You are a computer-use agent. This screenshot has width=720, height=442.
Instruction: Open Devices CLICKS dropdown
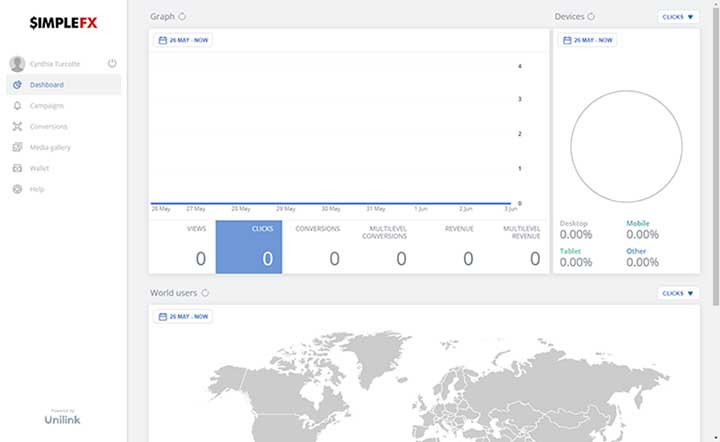pos(679,17)
